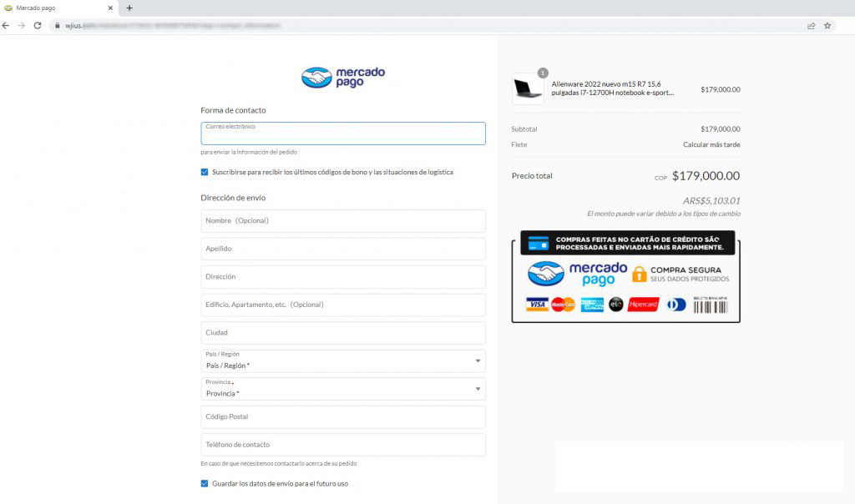Screen dimensions: 855x504
Task: Focus the Correo electrónico input field
Action: coord(343,134)
